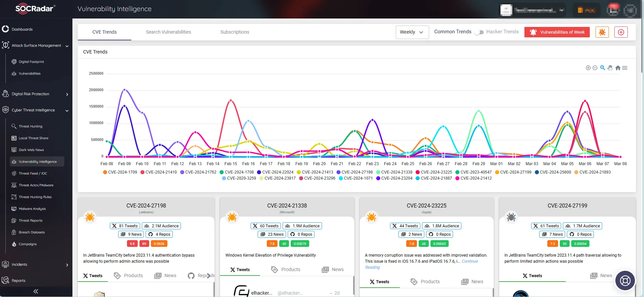The image size is (644, 297).
Task: Open Tweets tab in CVE-2024-23225 card
Action: tap(380, 282)
